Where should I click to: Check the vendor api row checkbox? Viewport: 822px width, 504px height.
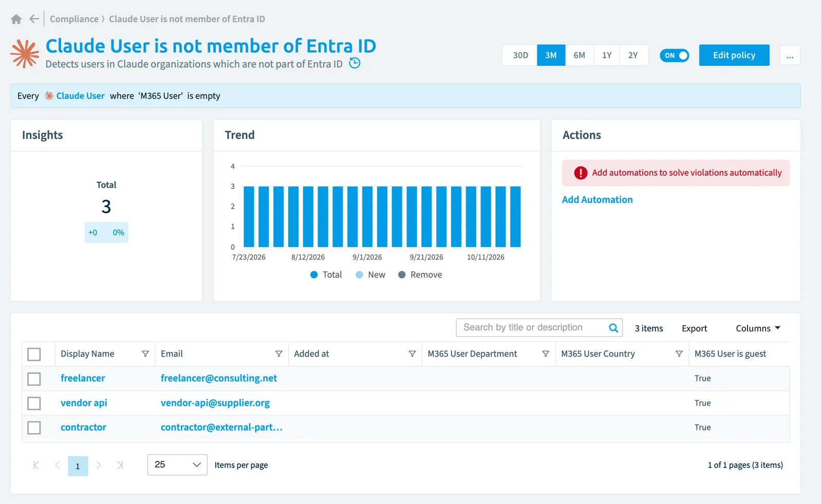click(34, 403)
